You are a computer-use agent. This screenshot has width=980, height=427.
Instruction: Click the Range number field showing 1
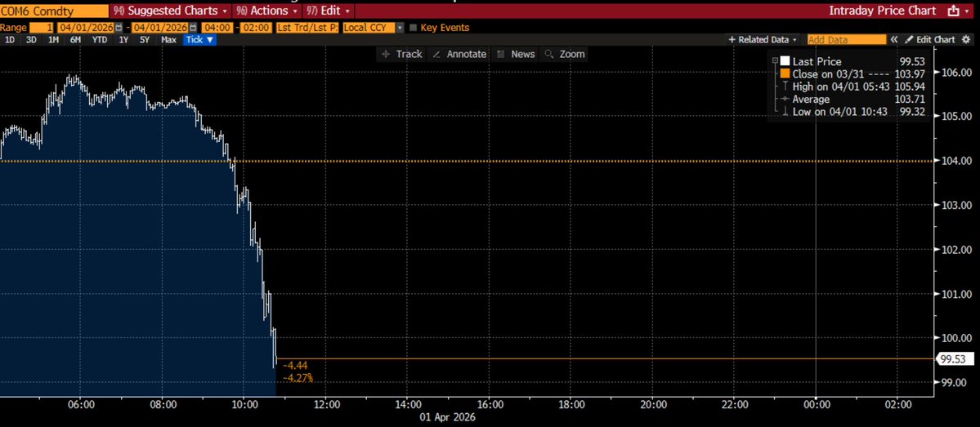point(42,28)
